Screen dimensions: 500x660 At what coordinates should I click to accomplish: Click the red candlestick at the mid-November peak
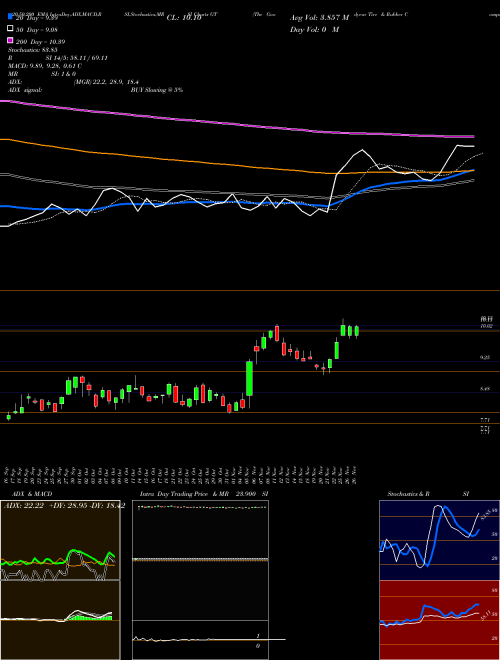277,335
